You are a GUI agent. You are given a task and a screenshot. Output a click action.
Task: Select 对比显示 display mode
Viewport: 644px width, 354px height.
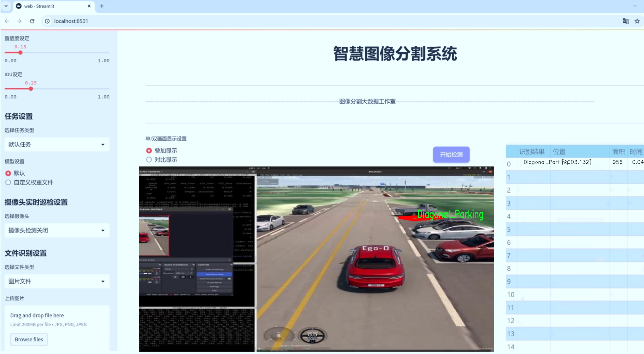click(149, 160)
